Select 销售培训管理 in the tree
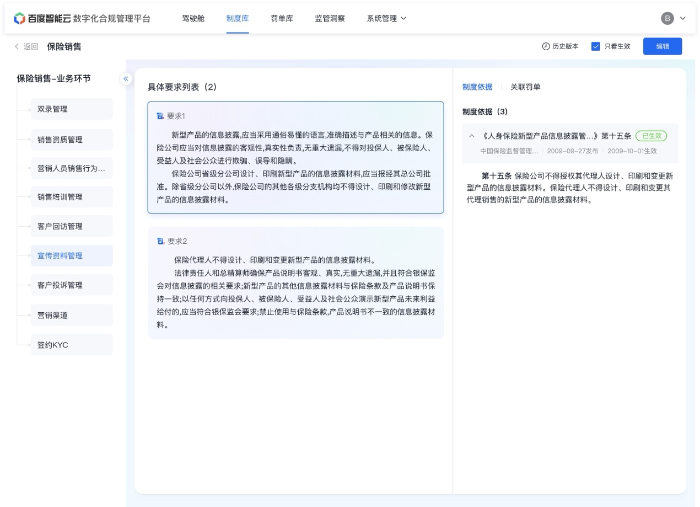Image resolution: width=700 pixels, height=507 pixels. (72, 197)
